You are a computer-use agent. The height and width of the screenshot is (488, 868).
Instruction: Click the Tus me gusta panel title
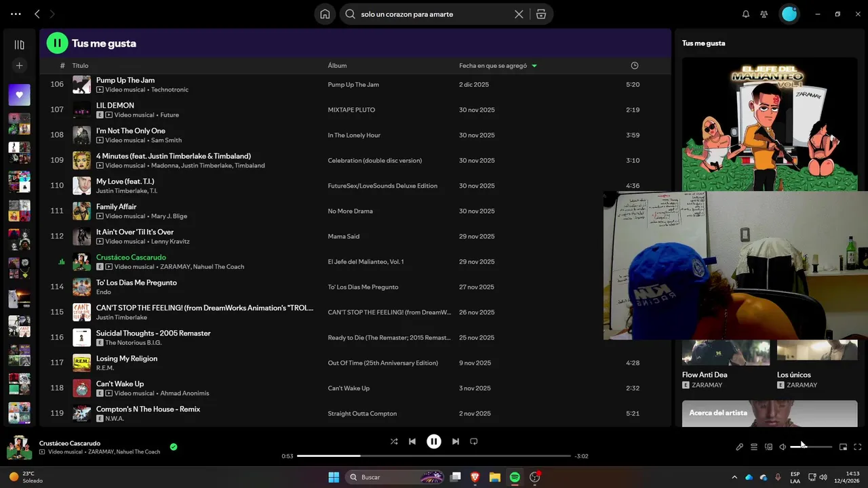point(703,43)
